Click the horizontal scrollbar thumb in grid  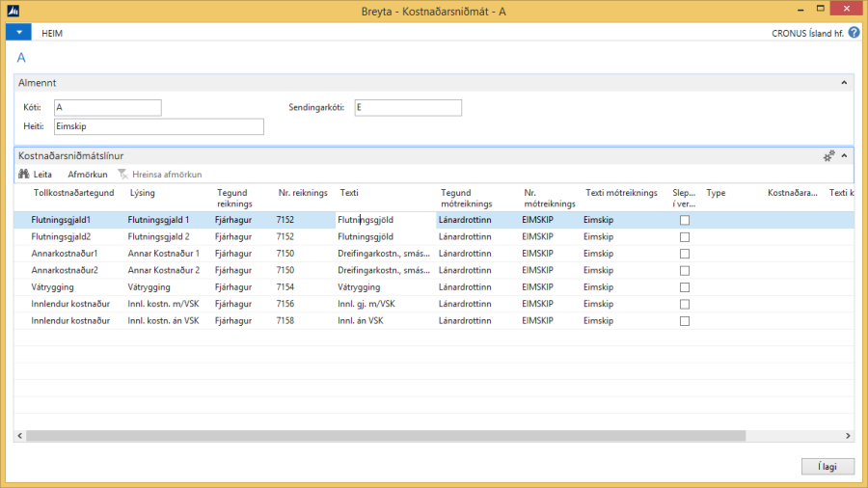(x=386, y=436)
